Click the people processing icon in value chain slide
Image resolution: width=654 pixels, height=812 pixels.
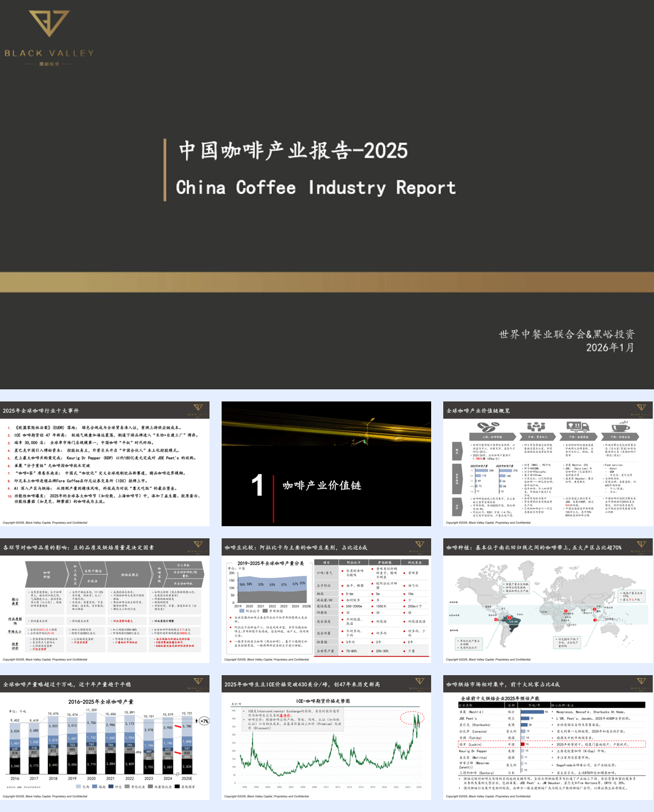(x=536, y=427)
